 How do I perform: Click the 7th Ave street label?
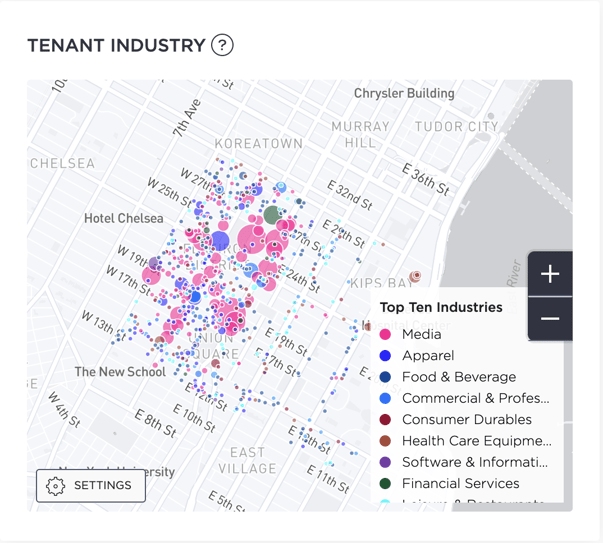point(187,118)
